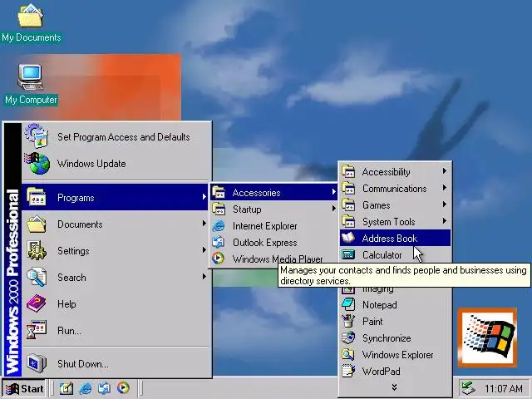This screenshot has width=532, height=399.
Task: Open Synchronize menu entry
Action: tap(395, 338)
